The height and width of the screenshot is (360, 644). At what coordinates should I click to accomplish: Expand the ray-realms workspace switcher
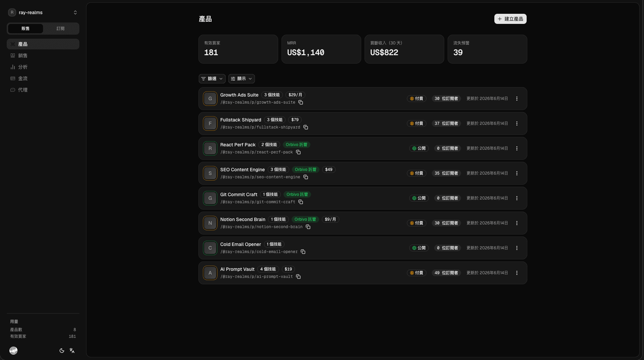pos(43,12)
